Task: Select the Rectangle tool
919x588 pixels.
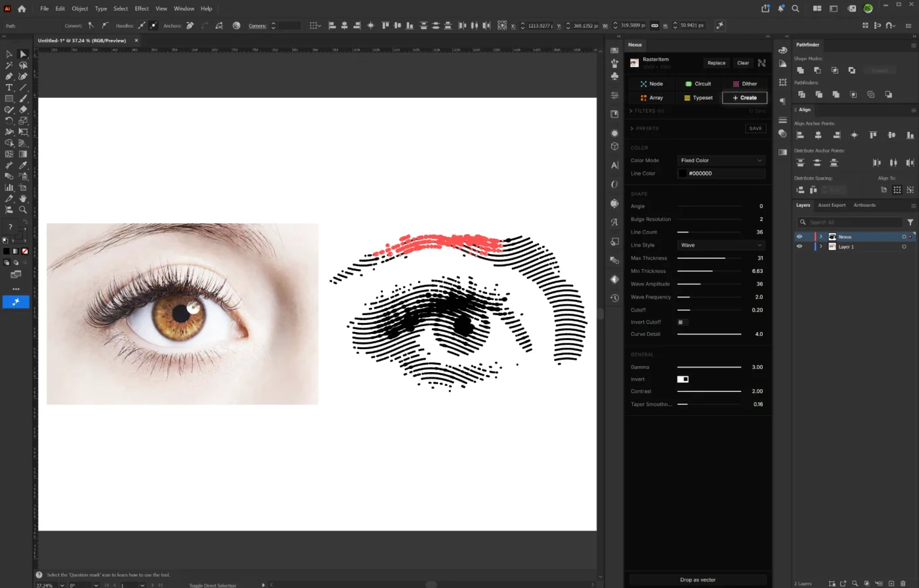Action: (x=9, y=98)
